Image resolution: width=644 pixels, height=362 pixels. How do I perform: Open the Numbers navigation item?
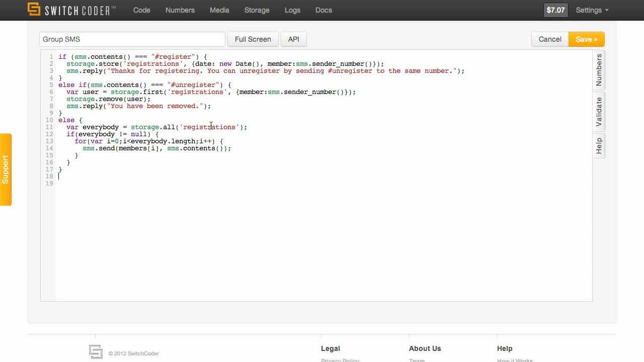pos(180,10)
